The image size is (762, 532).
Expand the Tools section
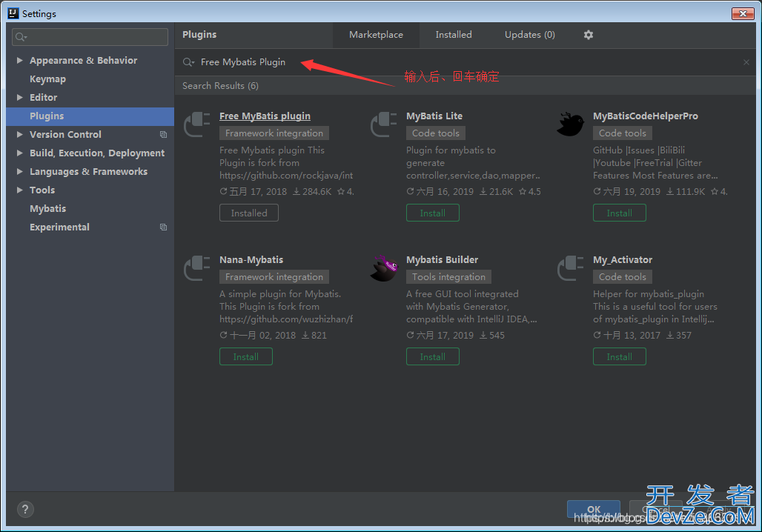[x=19, y=190]
